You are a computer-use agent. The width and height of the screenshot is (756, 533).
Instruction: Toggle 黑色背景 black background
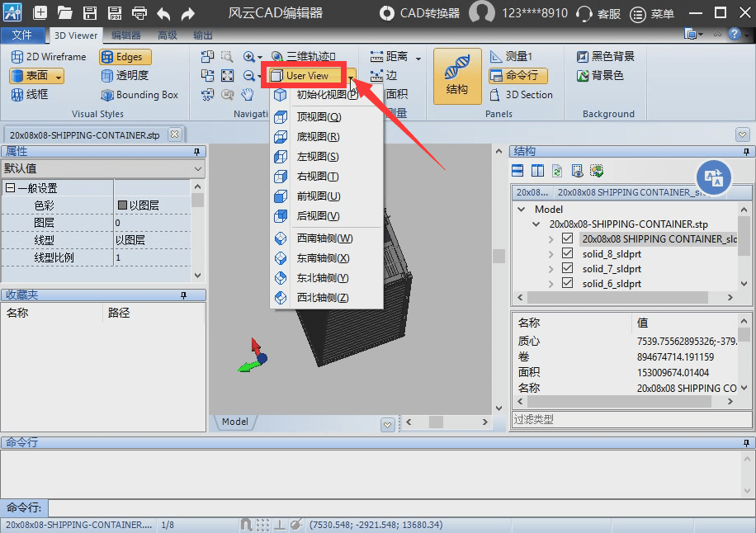pos(606,56)
